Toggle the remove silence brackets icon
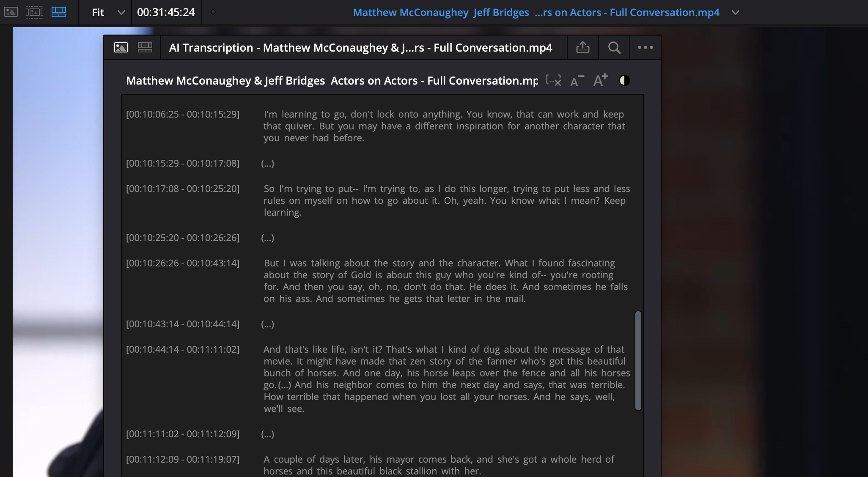 pyautogui.click(x=553, y=80)
